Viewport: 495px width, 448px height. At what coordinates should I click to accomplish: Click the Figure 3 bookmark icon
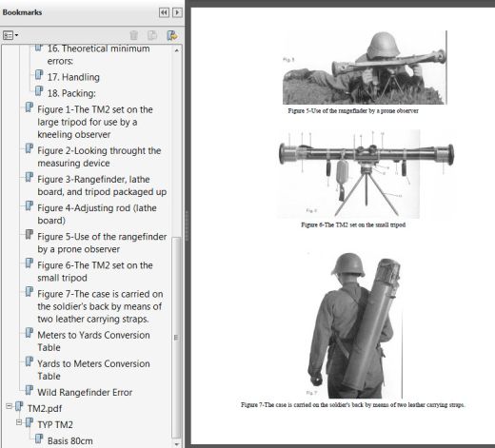29,177
